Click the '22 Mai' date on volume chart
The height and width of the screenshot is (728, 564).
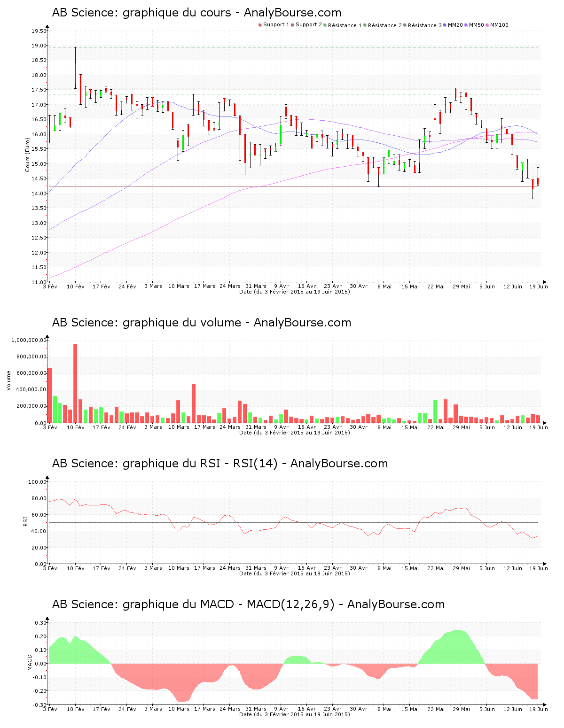pyautogui.click(x=436, y=427)
